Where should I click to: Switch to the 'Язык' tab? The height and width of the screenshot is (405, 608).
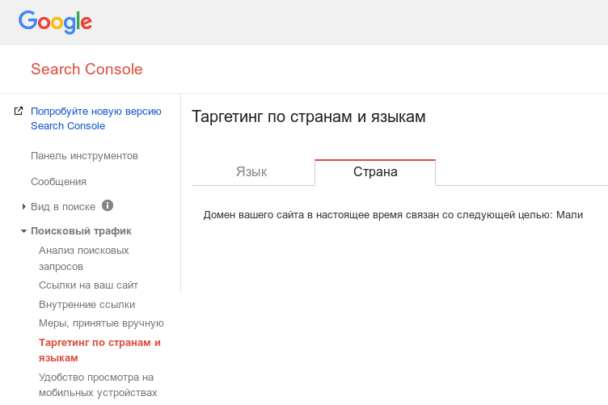(x=252, y=172)
